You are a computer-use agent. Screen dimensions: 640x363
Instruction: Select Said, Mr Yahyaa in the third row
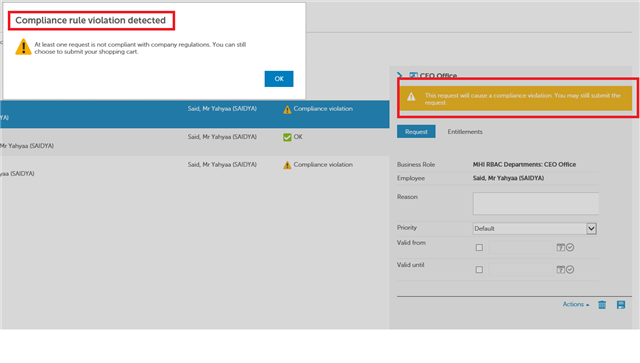click(x=222, y=165)
